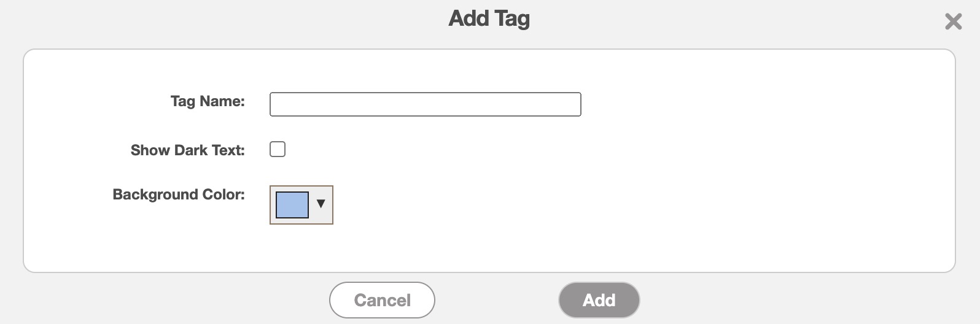This screenshot has height=324, width=980.
Task: Open the Background Color picker control
Action: 301,205
